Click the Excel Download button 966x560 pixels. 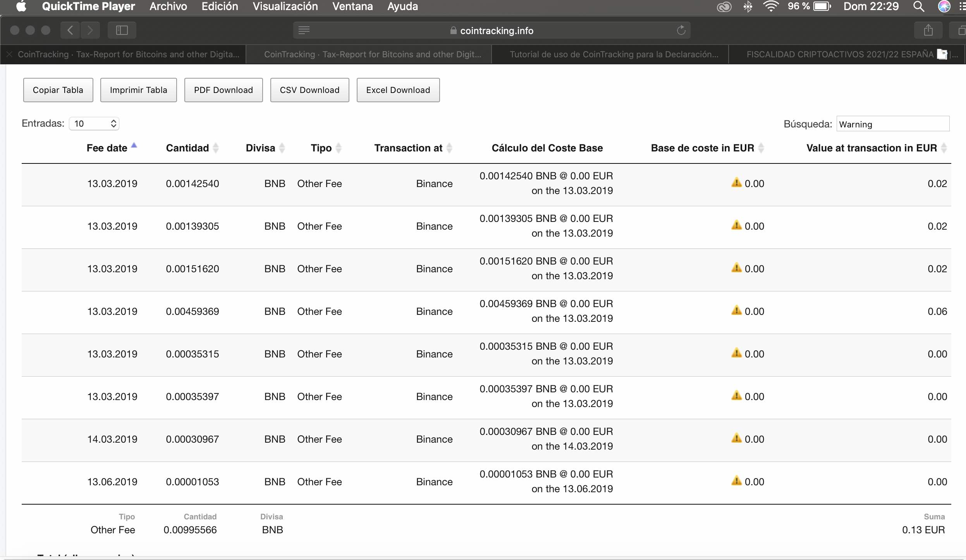point(398,90)
